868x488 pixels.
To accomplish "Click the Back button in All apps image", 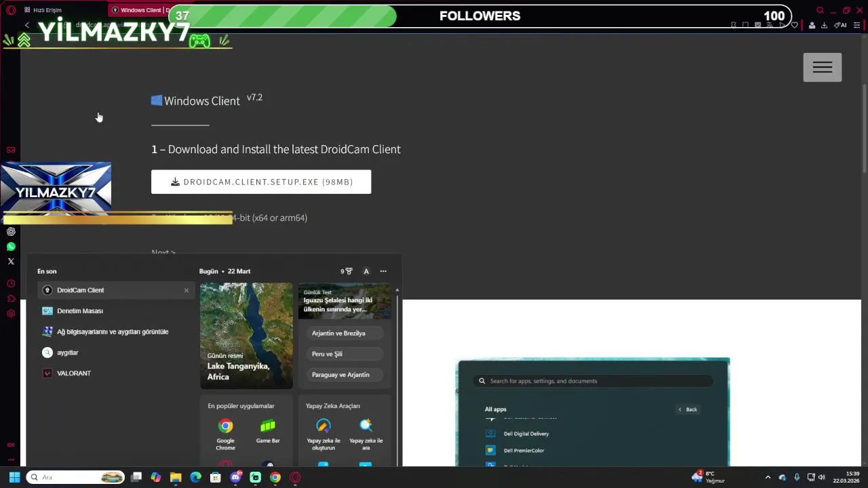I will pyautogui.click(x=688, y=409).
